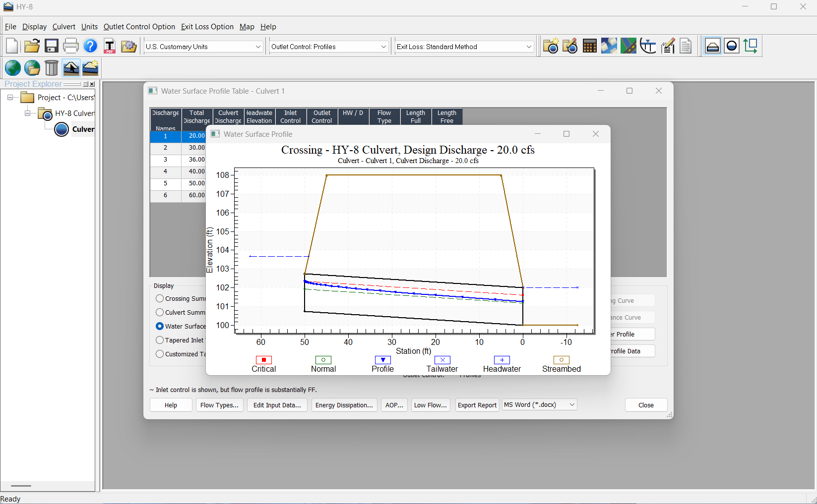Open the Outlet Control Option menu
The width and height of the screenshot is (817, 504).
coord(139,27)
